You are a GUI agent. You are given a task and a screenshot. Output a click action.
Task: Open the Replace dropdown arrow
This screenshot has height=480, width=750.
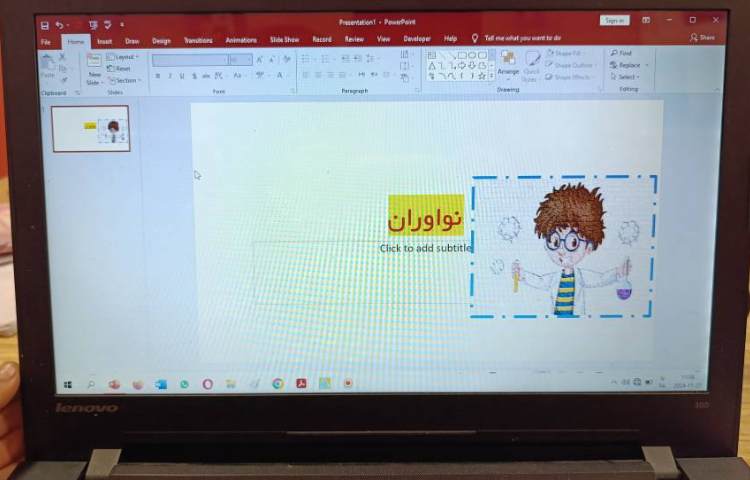[x=647, y=65]
